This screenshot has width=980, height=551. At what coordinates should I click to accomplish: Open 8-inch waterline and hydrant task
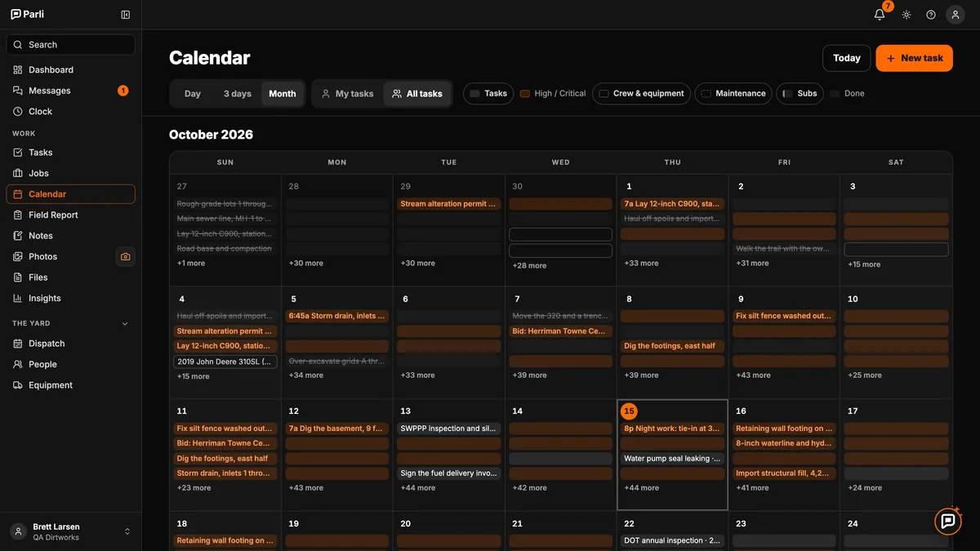tap(784, 443)
